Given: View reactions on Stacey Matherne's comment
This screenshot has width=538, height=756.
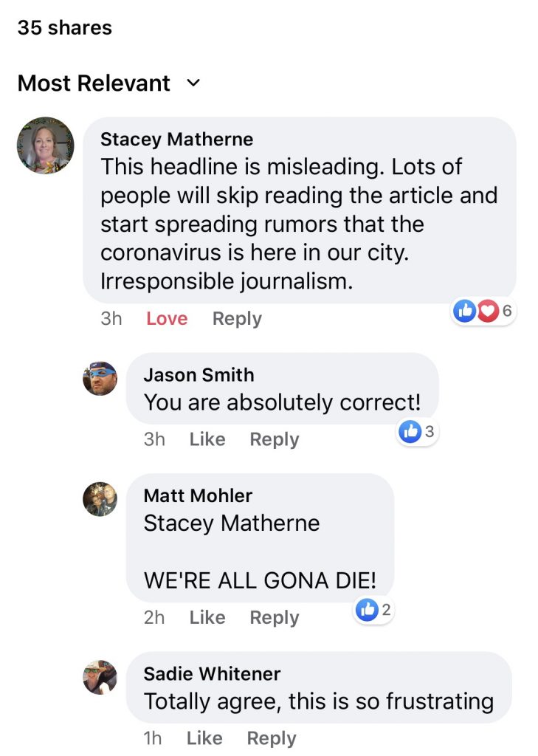Looking at the screenshot, I should pyautogui.click(x=483, y=311).
